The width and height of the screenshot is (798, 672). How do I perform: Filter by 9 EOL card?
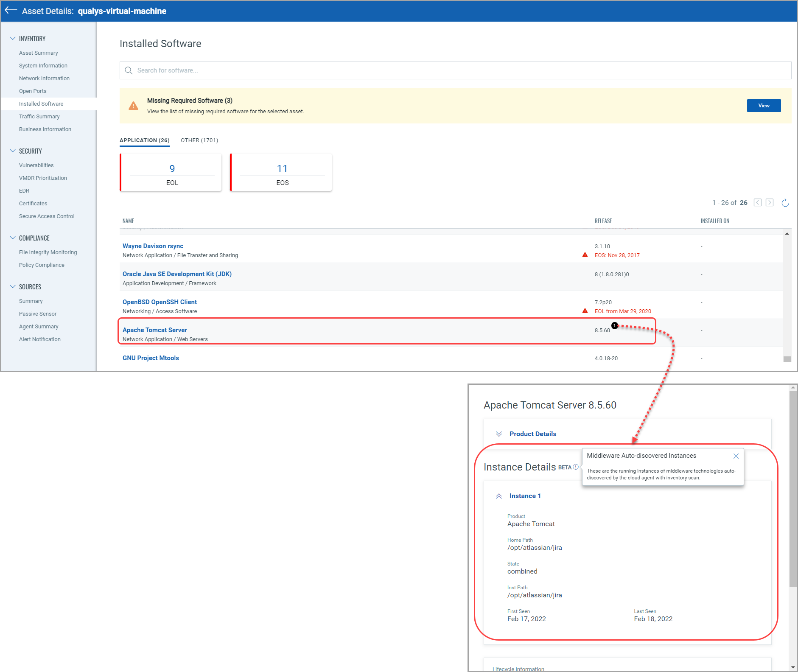click(x=171, y=173)
